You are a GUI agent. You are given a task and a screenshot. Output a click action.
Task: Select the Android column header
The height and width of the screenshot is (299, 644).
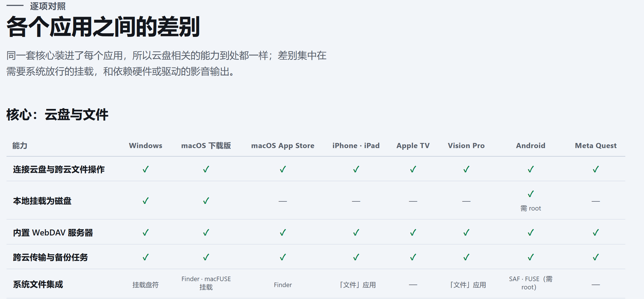pos(531,146)
